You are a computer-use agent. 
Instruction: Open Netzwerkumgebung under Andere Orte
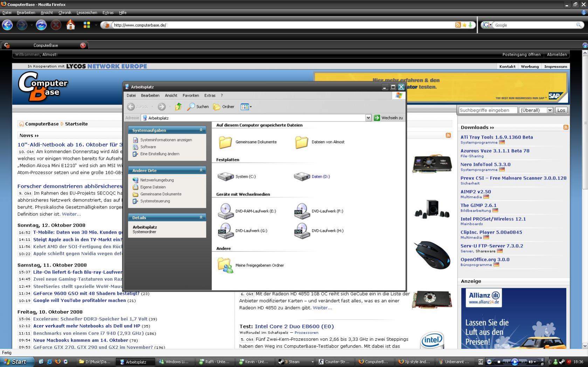pos(157,180)
